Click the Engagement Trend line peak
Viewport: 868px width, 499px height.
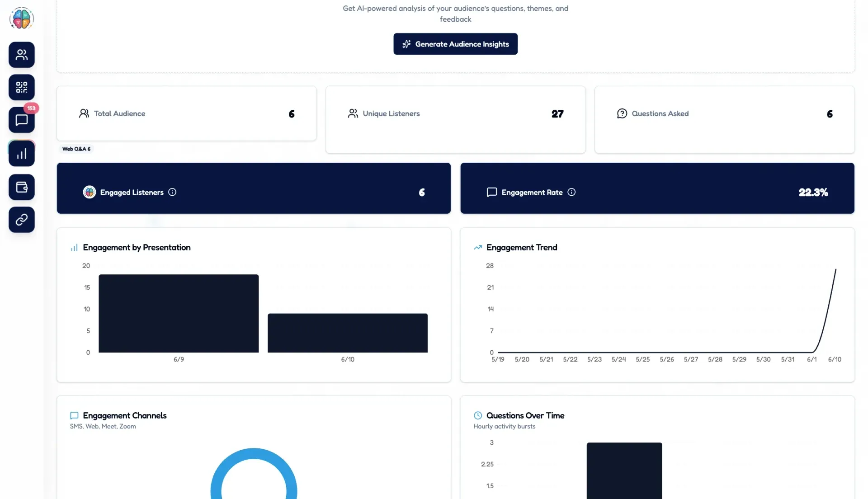835,269
